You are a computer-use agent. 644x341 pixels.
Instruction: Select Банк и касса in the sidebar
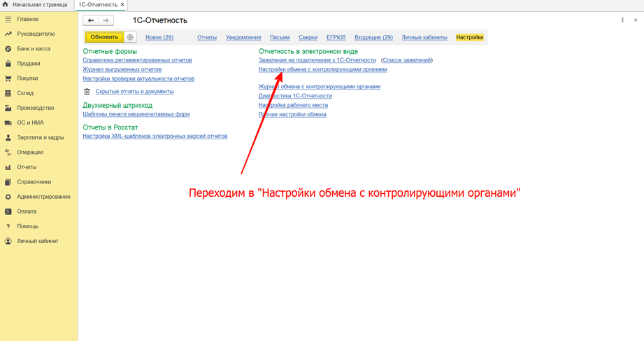coord(34,49)
